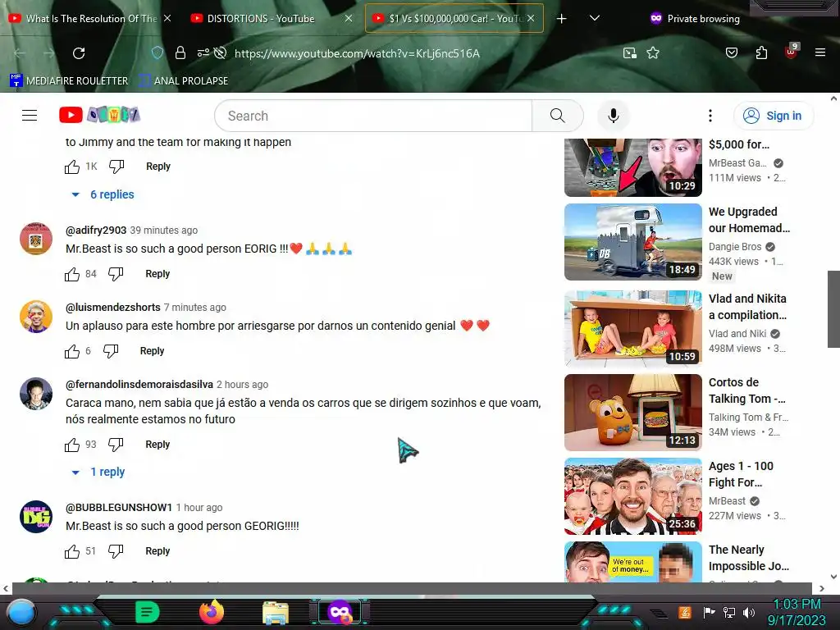The width and height of the screenshot is (840, 630).
Task: Focus the YouTube Search field
Action: 373,116
